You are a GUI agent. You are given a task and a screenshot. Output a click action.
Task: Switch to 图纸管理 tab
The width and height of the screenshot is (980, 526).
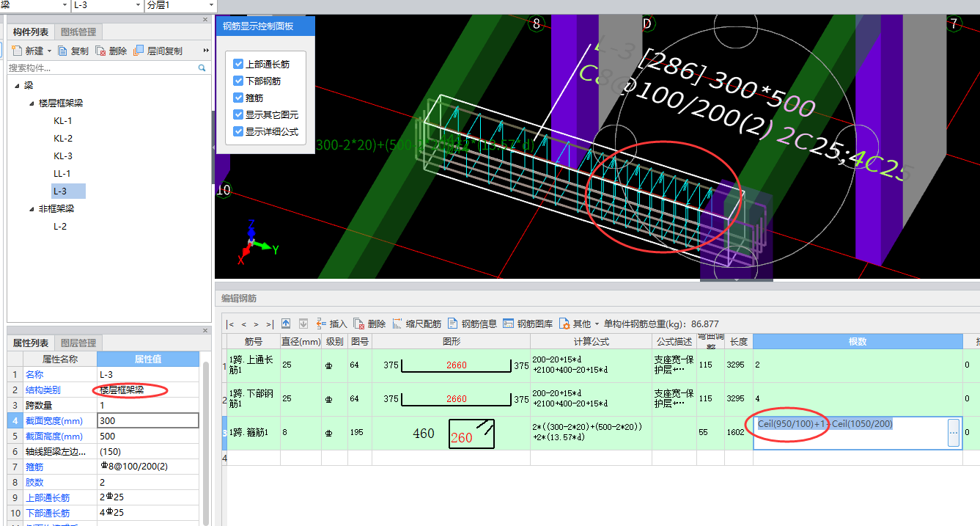78,32
